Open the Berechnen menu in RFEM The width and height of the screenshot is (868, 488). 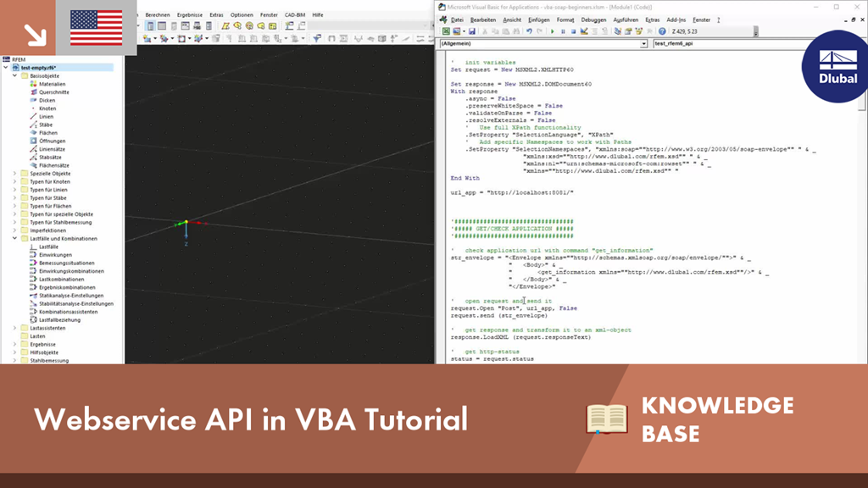(158, 15)
